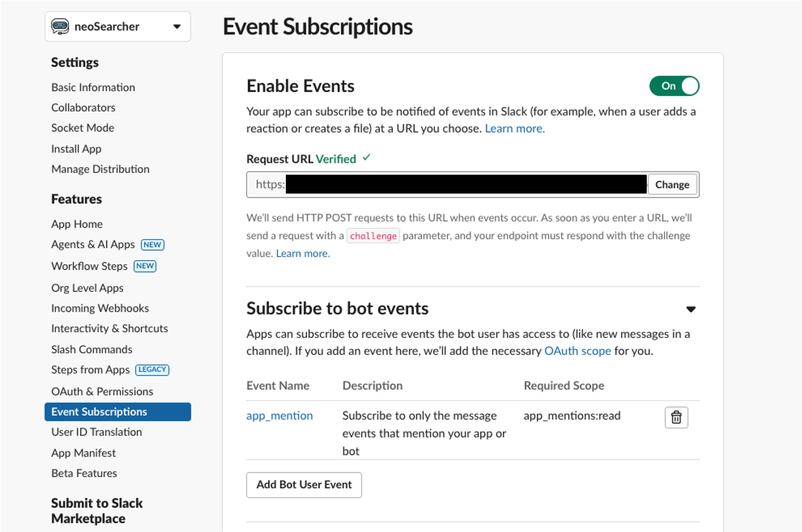Go to Beta Features

(84, 474)
